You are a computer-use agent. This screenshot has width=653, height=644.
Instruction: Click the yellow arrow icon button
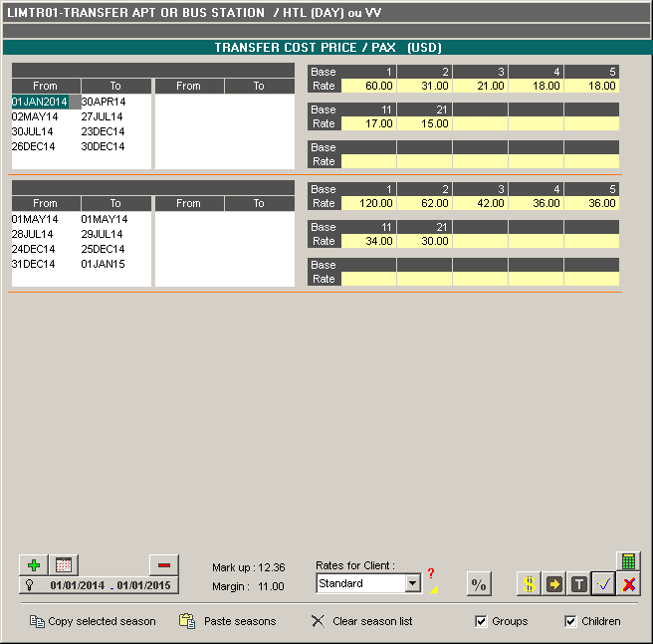[x=554, y=584]
